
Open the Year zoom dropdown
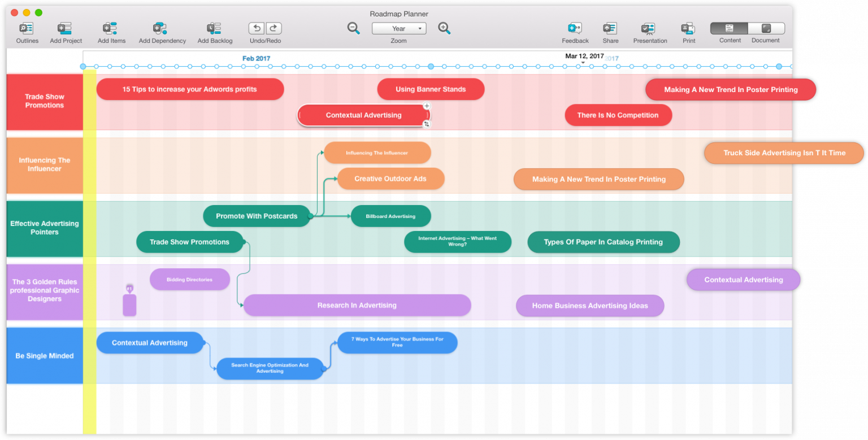click(399, 28)
